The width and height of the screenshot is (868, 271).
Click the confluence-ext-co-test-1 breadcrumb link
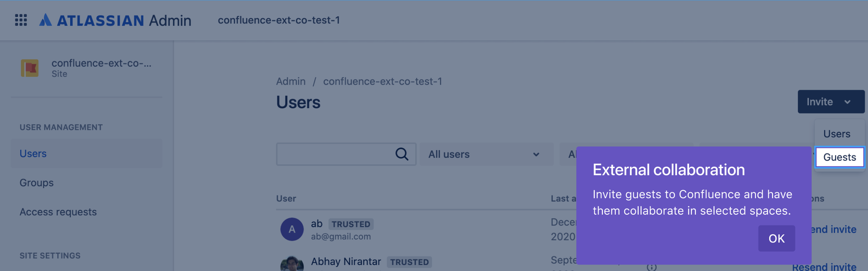[x=382, y=81]
